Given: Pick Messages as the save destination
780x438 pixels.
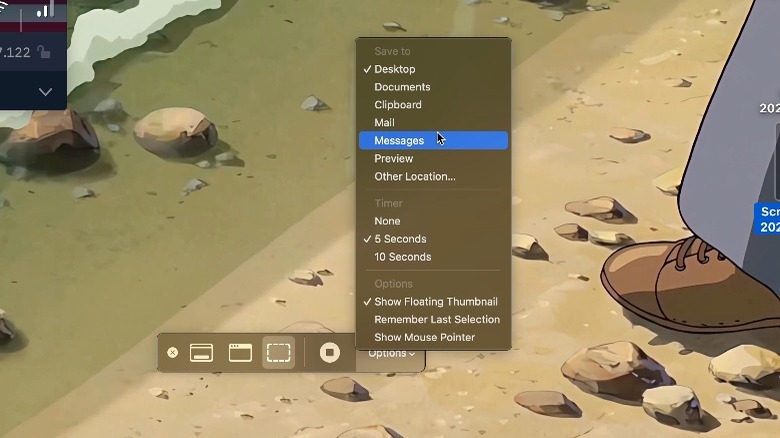Looking at the screenshot, I should coord(399,141).
